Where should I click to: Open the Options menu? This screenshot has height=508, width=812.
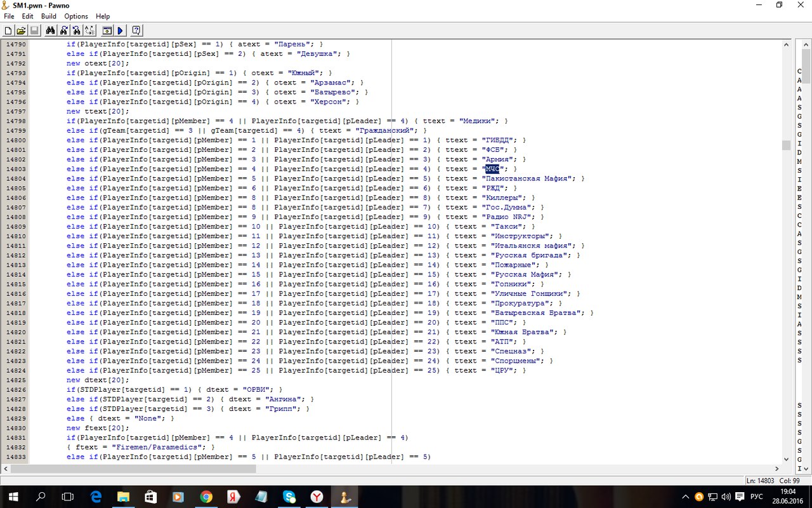click(76, 16)
